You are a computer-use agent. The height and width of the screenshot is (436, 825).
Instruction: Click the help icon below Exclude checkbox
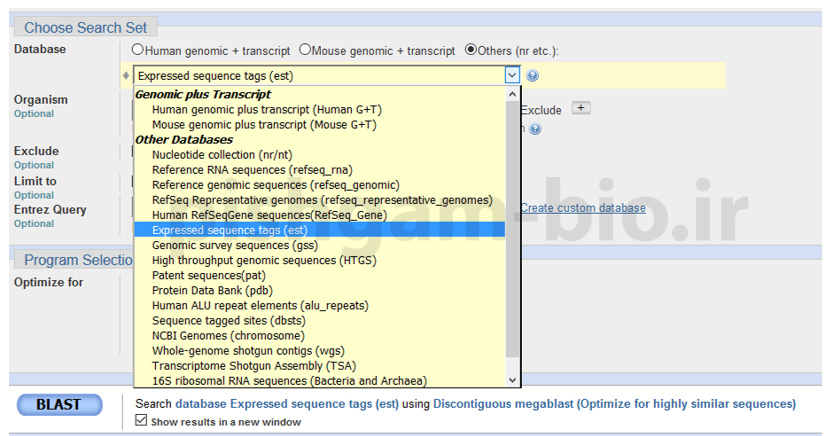click(536, 129)
